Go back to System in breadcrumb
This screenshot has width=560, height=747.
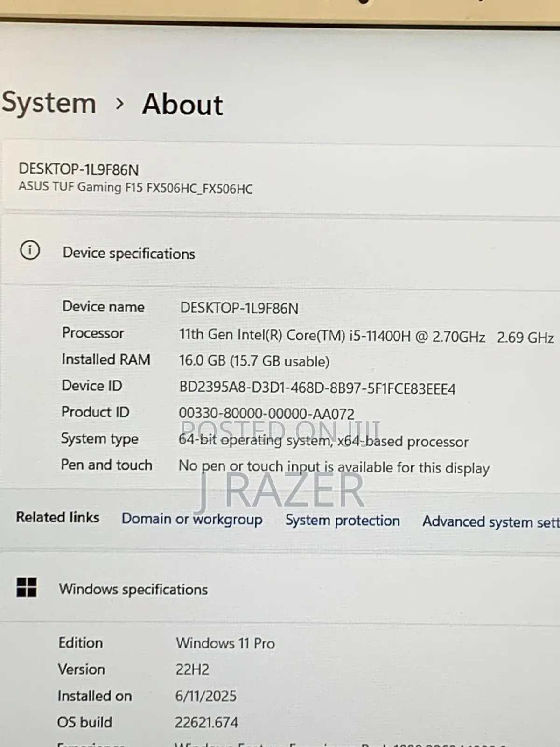(49, 103)
